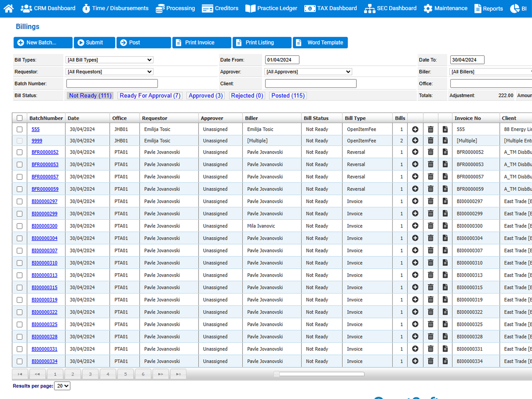532x399 pixels.
Task: Tick the select-all checkbox in the table header
Action: 20,118
